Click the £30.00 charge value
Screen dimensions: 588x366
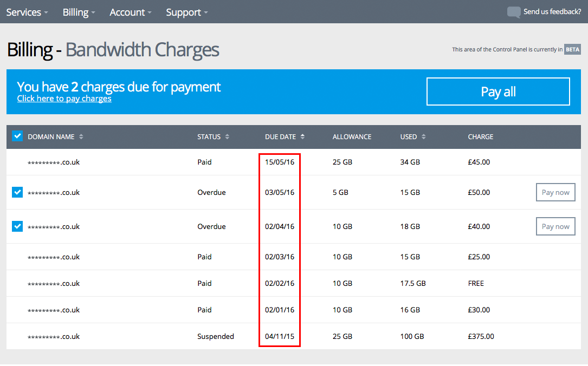coord(479,310)
